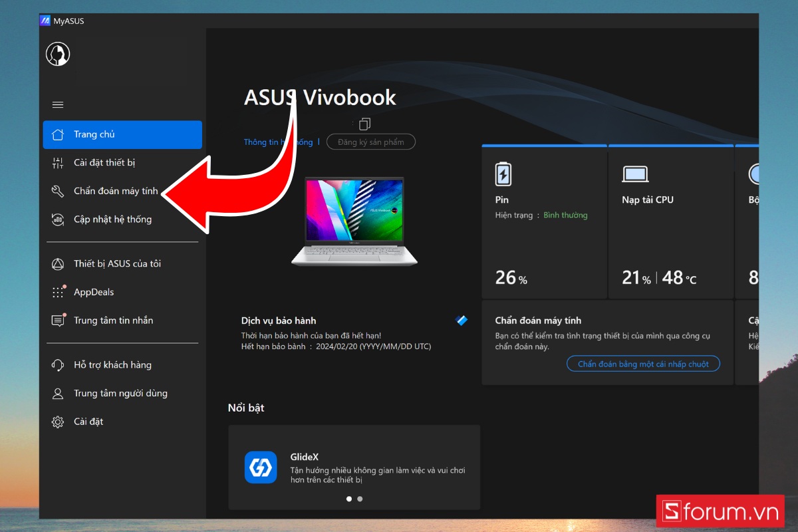
Task: Click Chẩn đoán máy tính card heading
Action: pyautogui.click(x=538, y=321)
